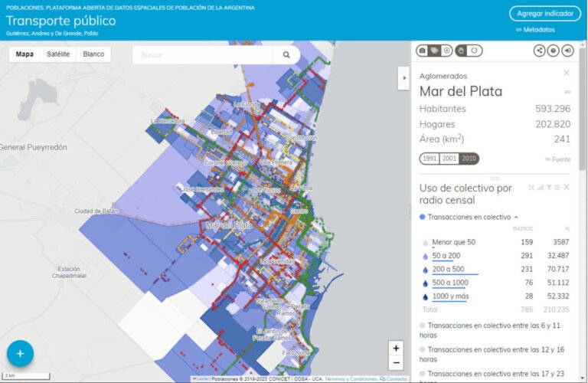Collapse the Transacciones en colectivo chevron
This screenshot has width=588, height=383.
point(516,218)
